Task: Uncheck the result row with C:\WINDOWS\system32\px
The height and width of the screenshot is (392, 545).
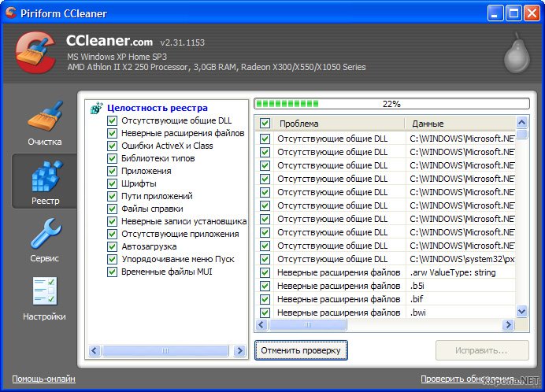Action: [265, 259]
